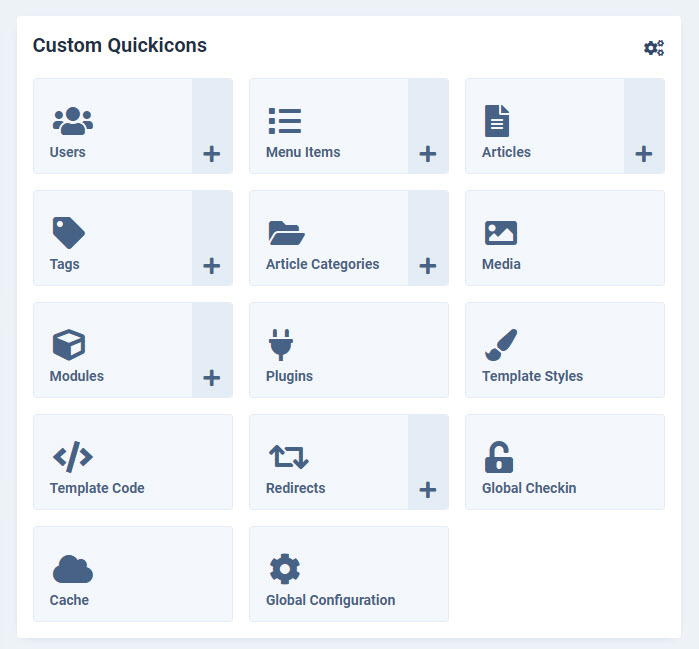Add a new module with plus button
The width and height of the screenshot is (699, 649).
pyautogui.click(x=212, y=378)
